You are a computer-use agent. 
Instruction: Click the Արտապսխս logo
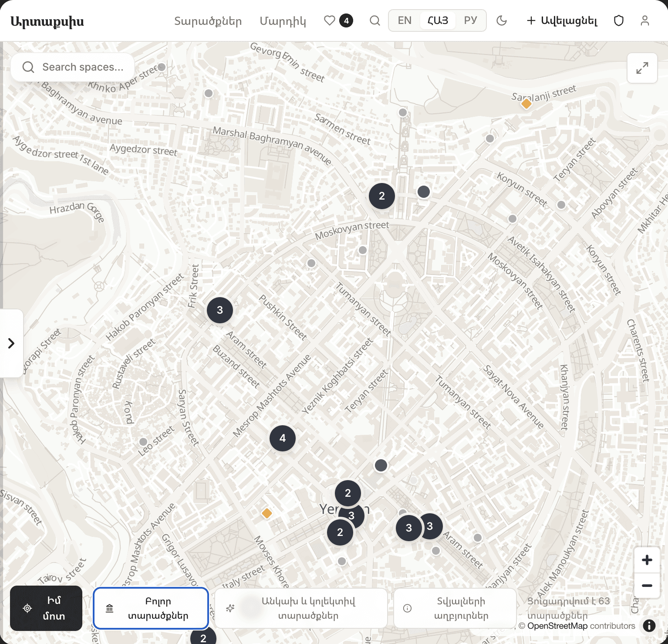pos(47,21)
